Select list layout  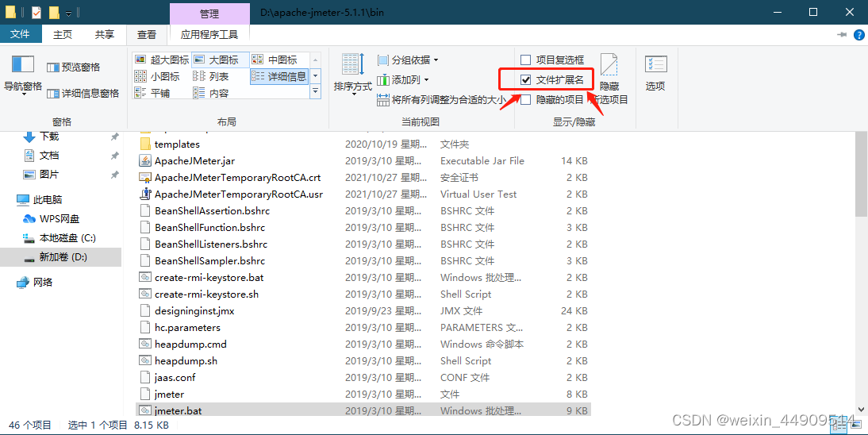coord(211,76)
